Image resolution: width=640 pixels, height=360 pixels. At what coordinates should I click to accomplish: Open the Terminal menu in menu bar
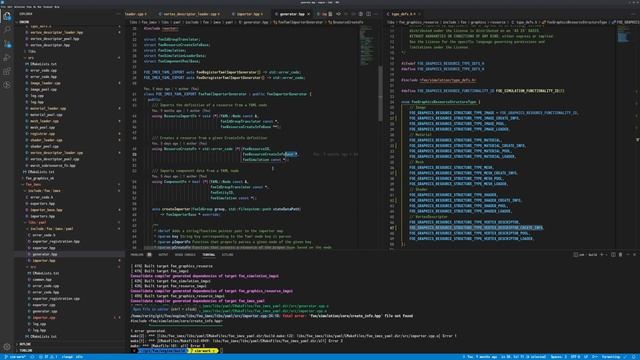point(47,7)
